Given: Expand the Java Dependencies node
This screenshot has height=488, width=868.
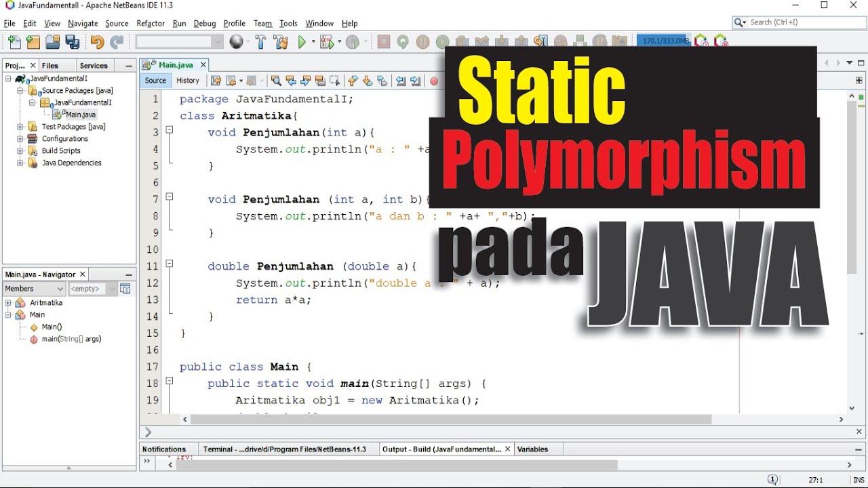Looking at the screenshot, I should pos(20,163).
